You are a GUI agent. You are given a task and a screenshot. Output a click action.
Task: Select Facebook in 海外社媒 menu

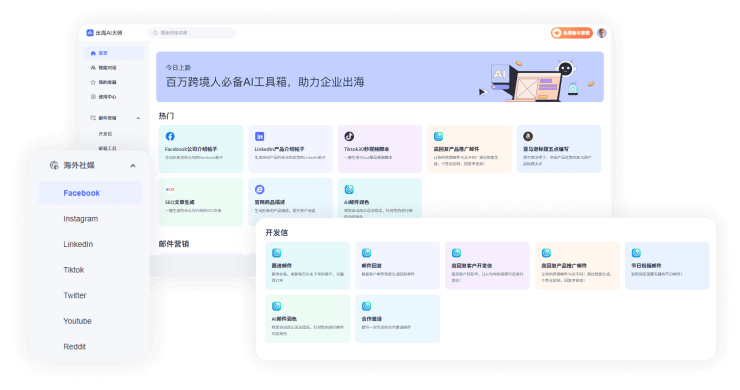[x=90, y=193]
